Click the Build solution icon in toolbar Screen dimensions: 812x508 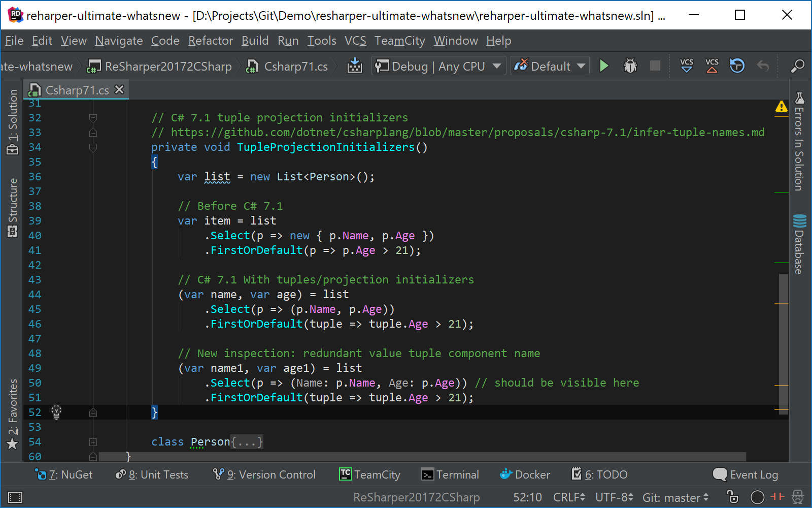click(x=354, y=66)
